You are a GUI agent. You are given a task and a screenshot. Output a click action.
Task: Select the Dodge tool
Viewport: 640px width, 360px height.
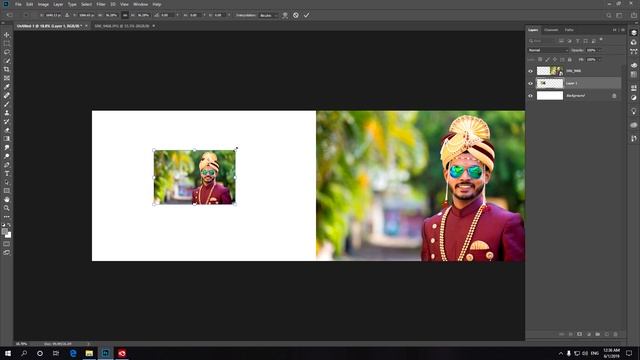coord(7,156)
